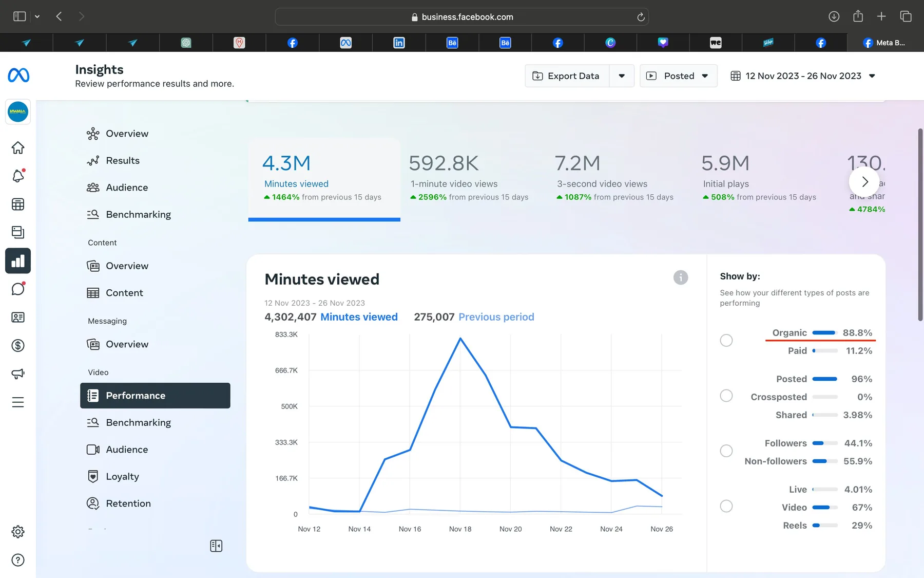Collapse the navigation panel icon

[x=216, y=546]
